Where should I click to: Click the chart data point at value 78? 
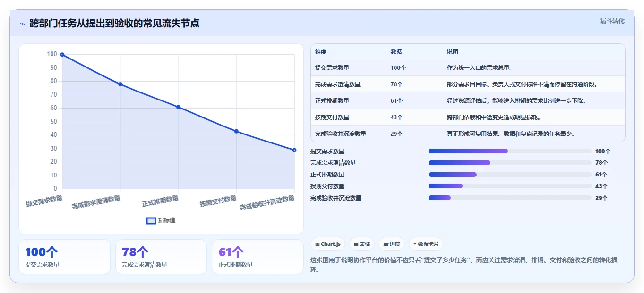(120, 84)
